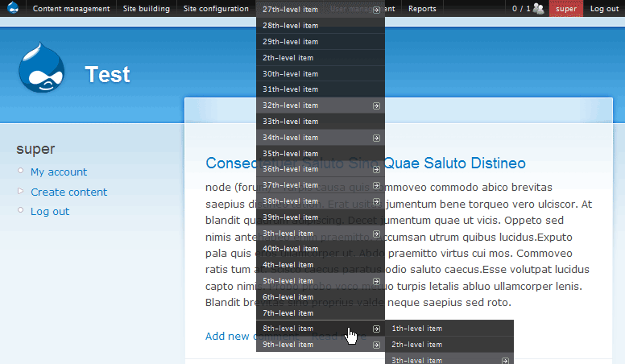Select 30th-level item
The height and width of the screenshot is (364, 625).
pos(321,73)
